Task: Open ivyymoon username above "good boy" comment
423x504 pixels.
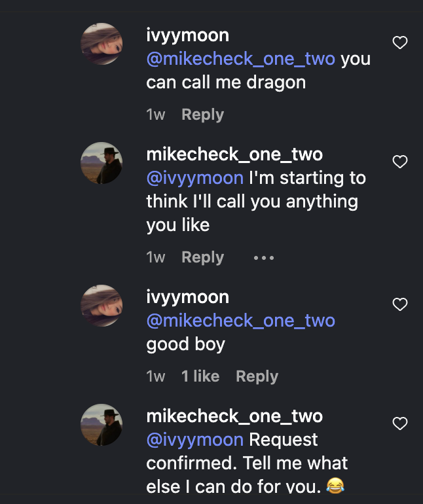Action: click(x=187, y=297)
